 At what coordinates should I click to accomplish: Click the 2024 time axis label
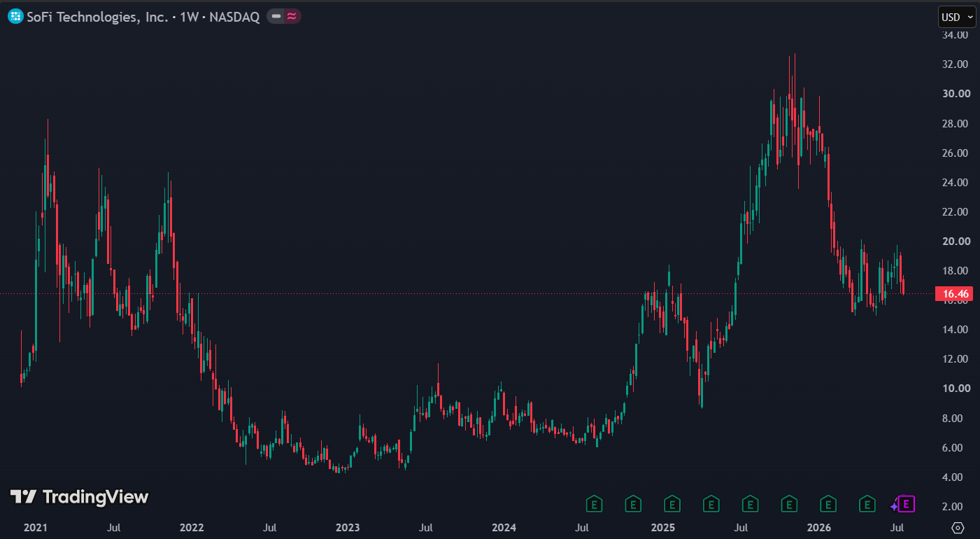pyautogui.click(x=504, y=526)
